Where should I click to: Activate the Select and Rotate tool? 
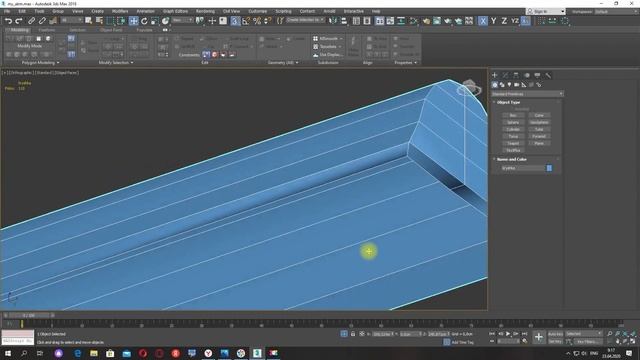(144, 20)
